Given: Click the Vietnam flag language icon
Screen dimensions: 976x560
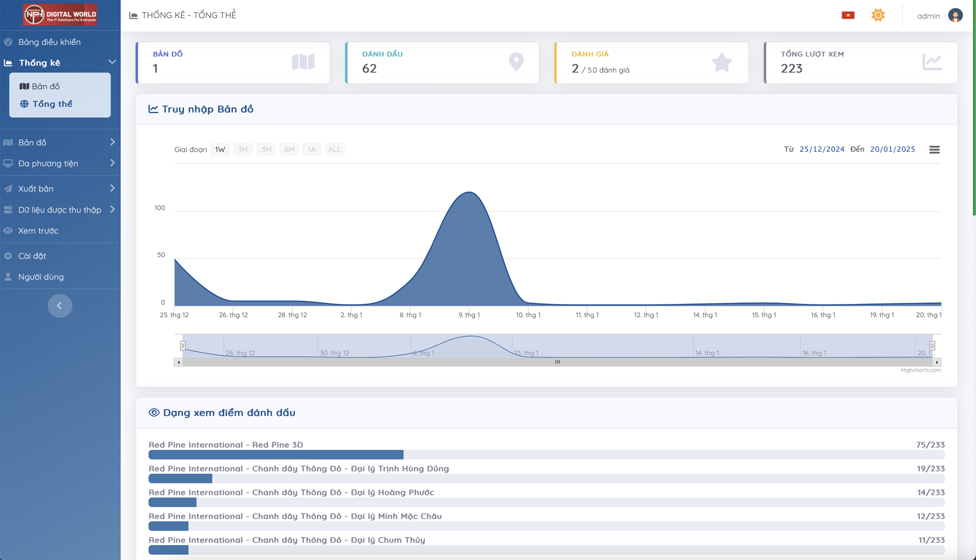Looking at the screenshot, I should pos(848,15).
